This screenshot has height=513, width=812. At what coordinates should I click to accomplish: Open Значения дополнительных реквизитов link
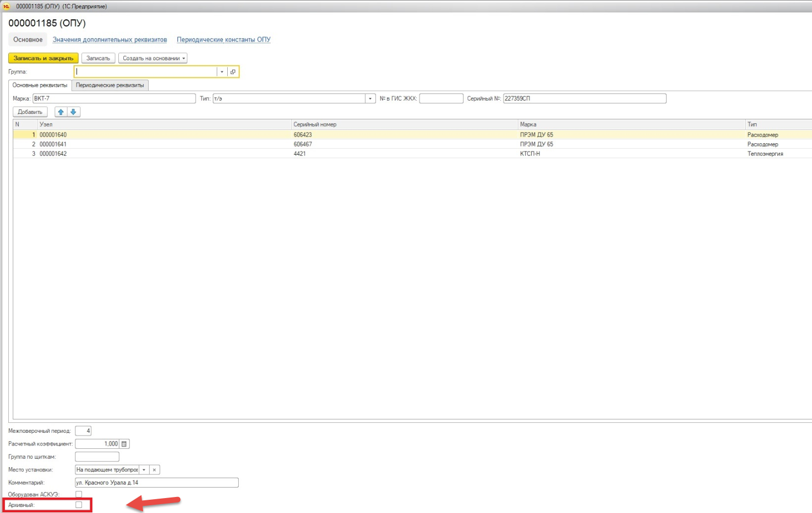(x=109, y=40)
